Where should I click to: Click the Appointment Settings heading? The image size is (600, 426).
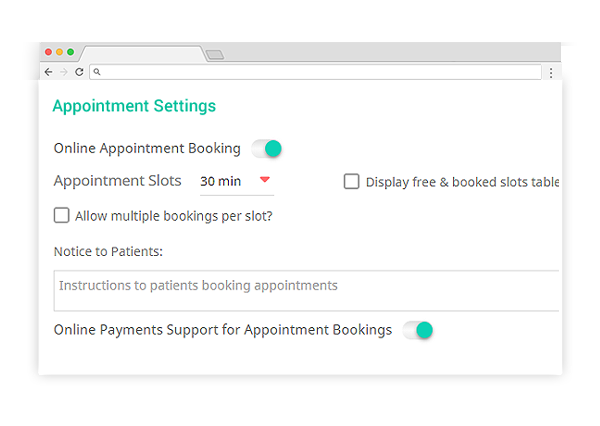[x=134, y=106]
